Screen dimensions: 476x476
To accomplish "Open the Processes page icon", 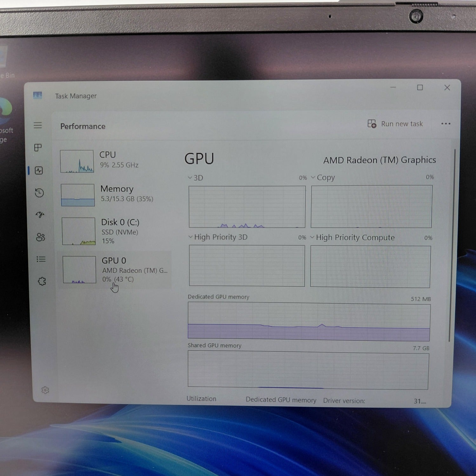I will [38, 148].
